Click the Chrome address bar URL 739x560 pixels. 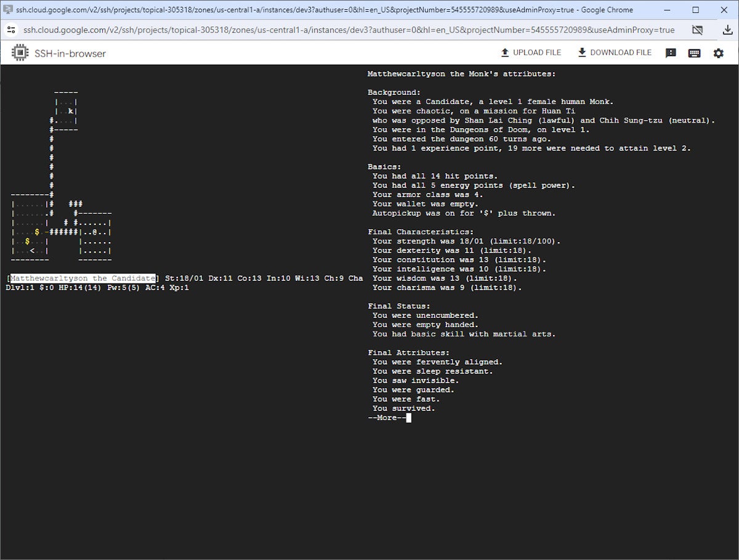pyautogui.click(x=349, y=30)
